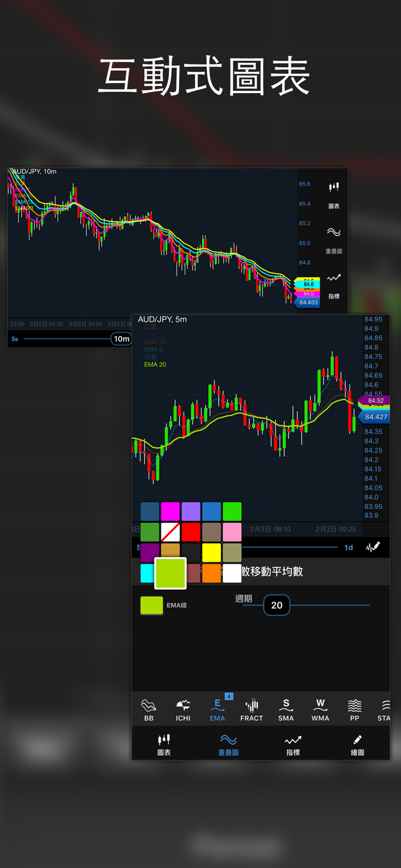The width and height of the screenshot is (401, 868).
Task: Choose the red color swatch
Action: [191, 532]
